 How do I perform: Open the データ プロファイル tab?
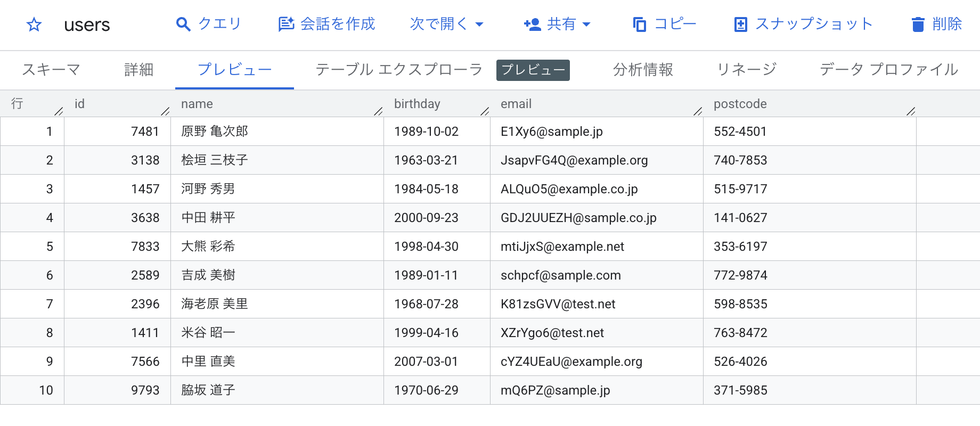click(889, 70)
